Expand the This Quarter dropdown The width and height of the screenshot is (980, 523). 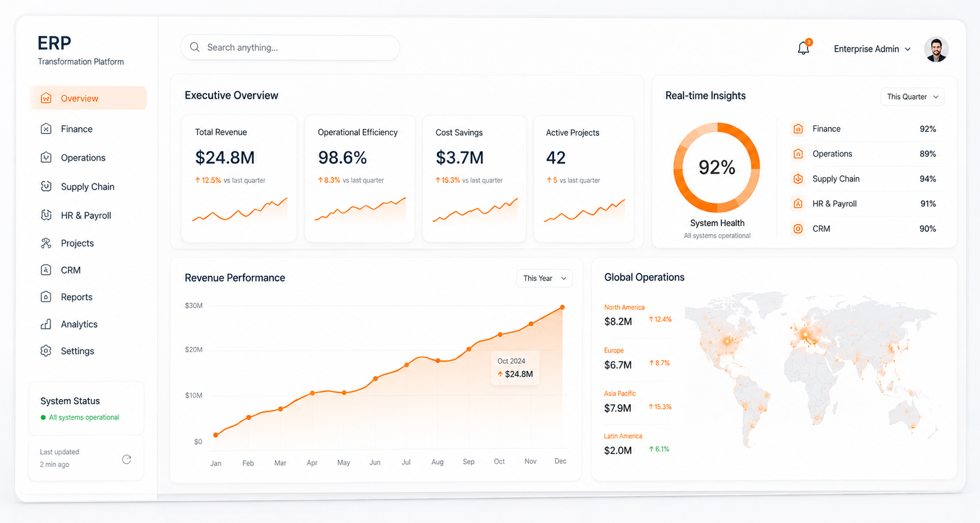click(x=912, y=96)
